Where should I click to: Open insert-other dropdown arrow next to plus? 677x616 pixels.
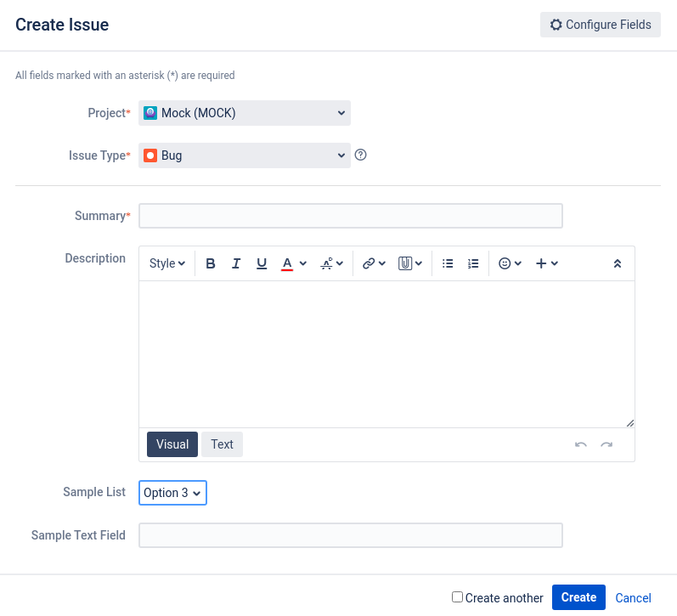[555, 263]
